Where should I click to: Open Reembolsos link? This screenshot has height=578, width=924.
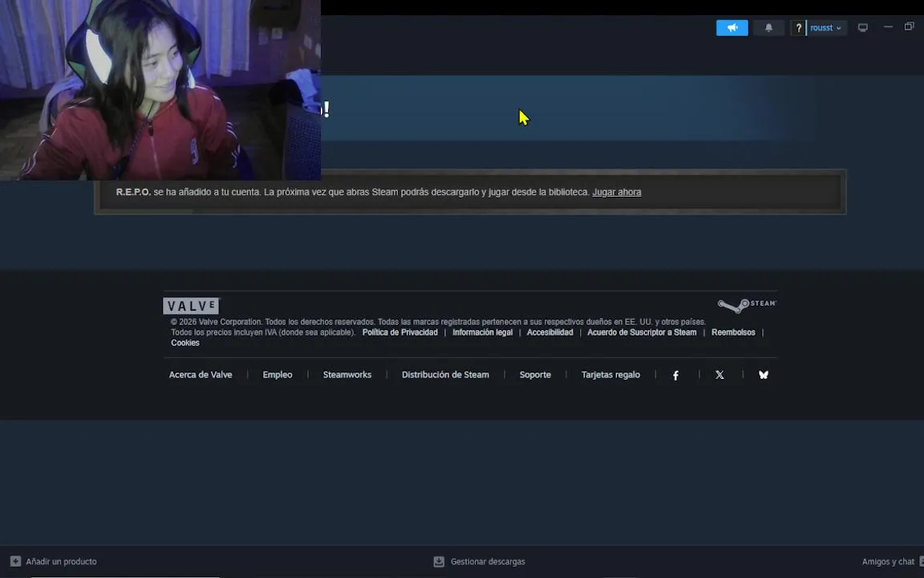coord(733,332)
